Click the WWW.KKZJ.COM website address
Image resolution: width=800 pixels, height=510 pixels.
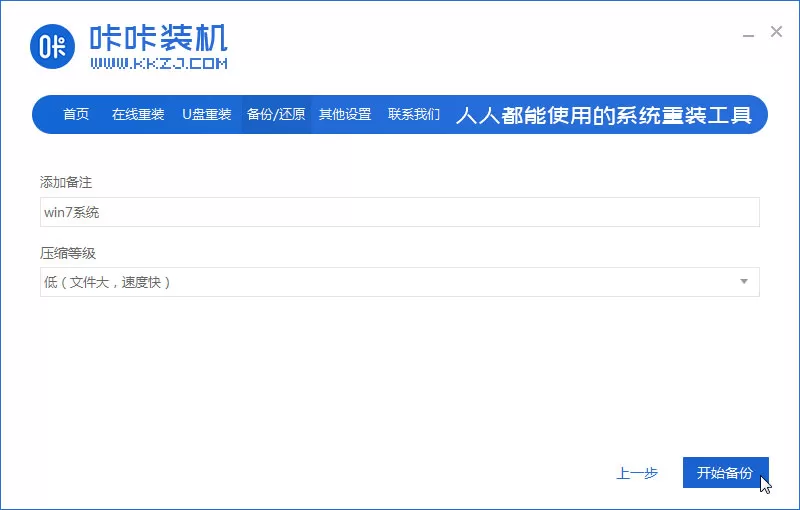point(159,63)
